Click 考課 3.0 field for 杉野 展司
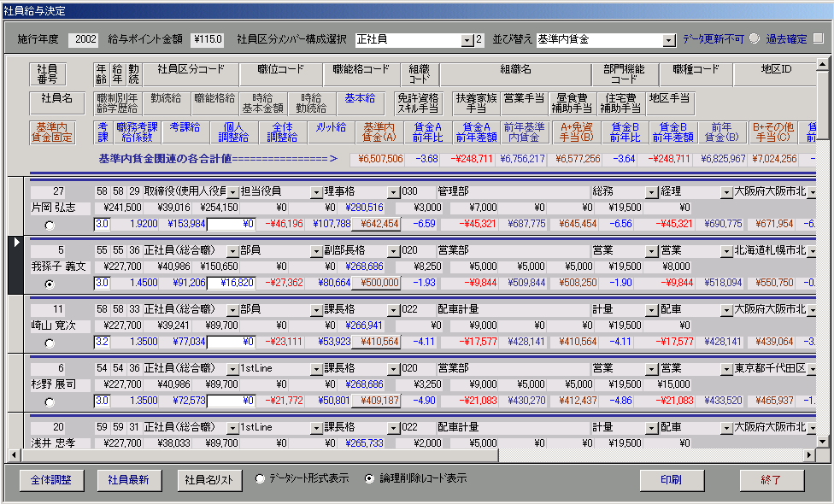The height and width of the screenshot is (504, 834). pyautogui.click(x=102, y=401)
